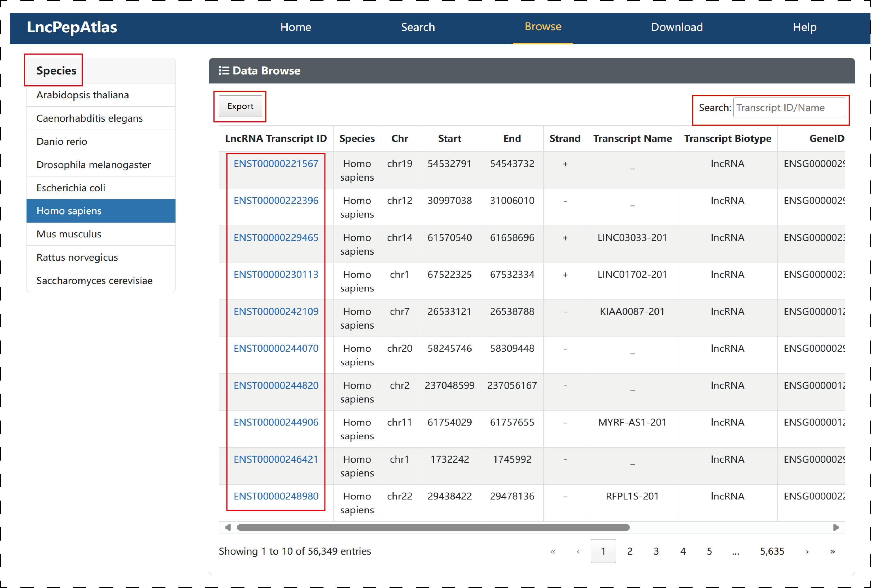Click the Strand column header
871x588 pixels.
(x=565, y=139)
